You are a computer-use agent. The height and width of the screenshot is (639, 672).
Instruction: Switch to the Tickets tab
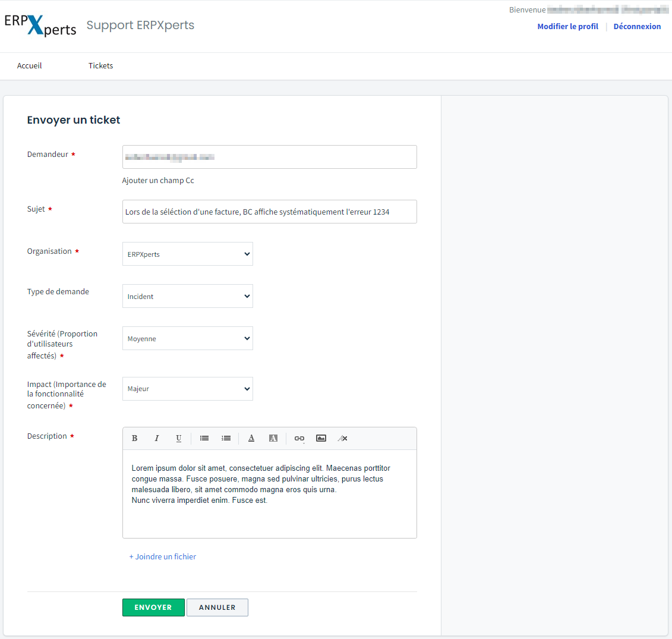[100, 66]
